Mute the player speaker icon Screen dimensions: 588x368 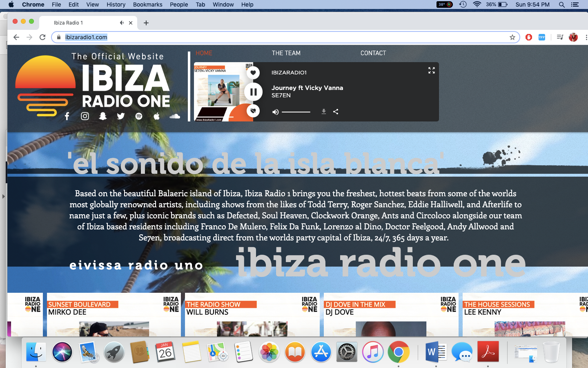coord(276,112)
